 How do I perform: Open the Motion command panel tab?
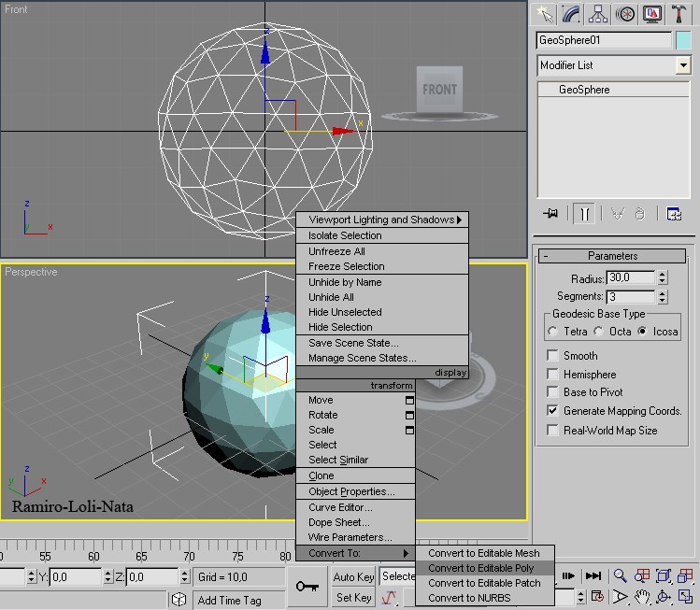625,14
